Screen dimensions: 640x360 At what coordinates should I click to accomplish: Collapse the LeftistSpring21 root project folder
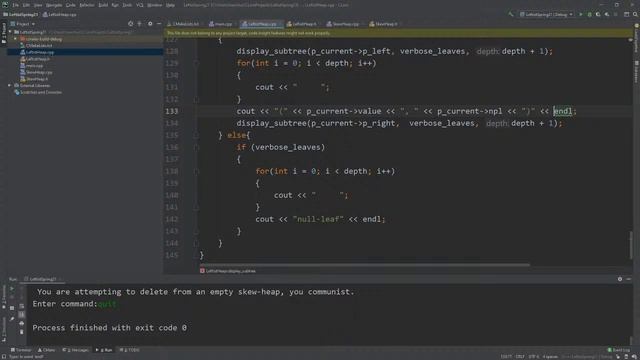click(x=10, y=32)
